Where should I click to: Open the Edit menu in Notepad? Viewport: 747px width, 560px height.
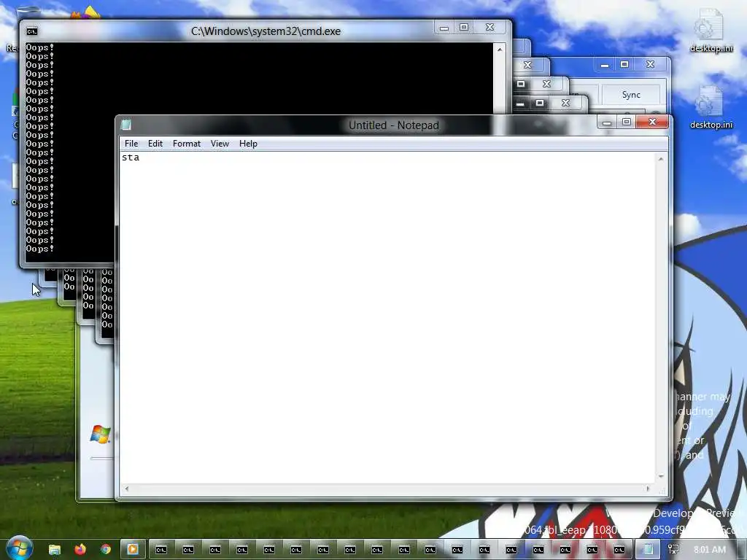[155, 144]
